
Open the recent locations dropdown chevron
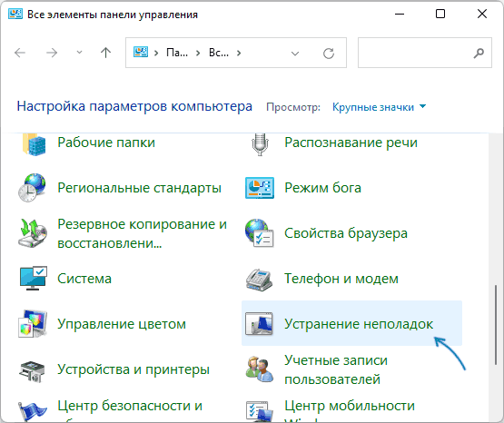pyautogui.click(x=79, y=53)
